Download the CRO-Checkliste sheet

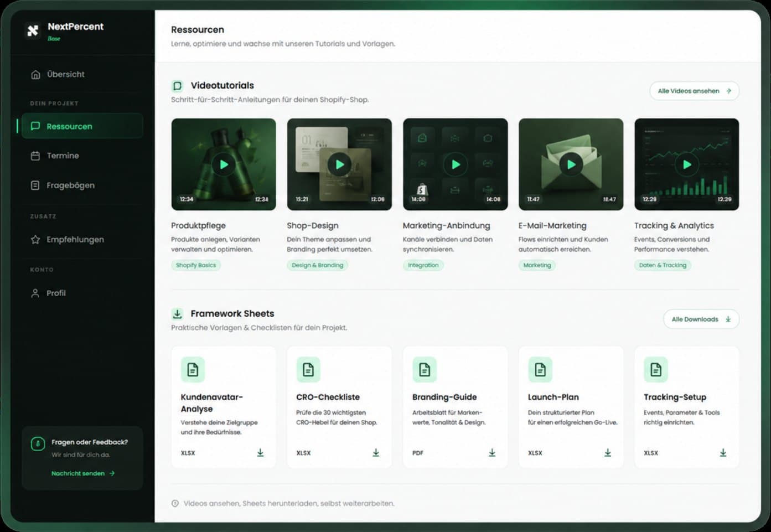point(376,453)
